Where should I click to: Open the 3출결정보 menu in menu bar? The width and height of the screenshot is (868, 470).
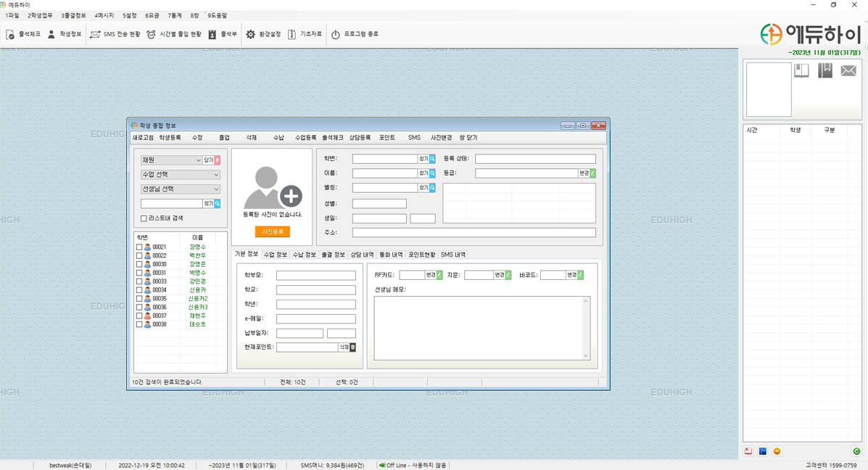[x=73, y=15]
